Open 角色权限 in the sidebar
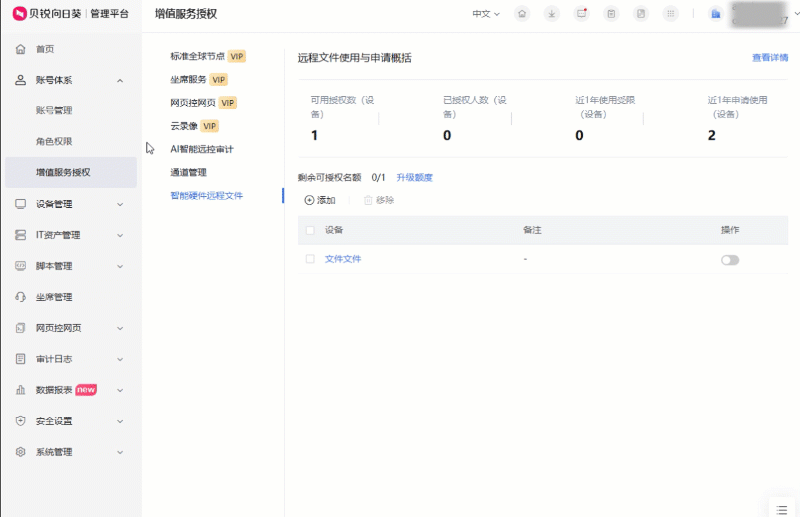 click(x=54, y=142)
